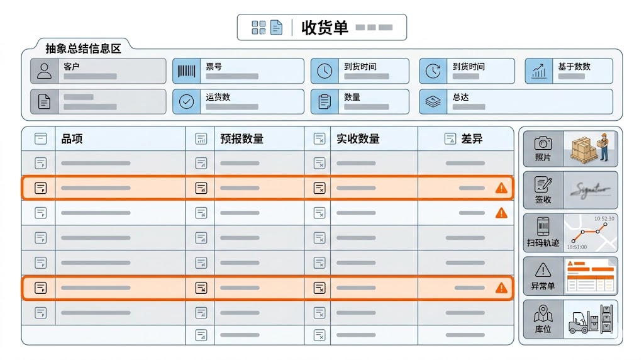Click the 预报数量 column header
This screenshot has width=644, height=360.
(241, 139)
